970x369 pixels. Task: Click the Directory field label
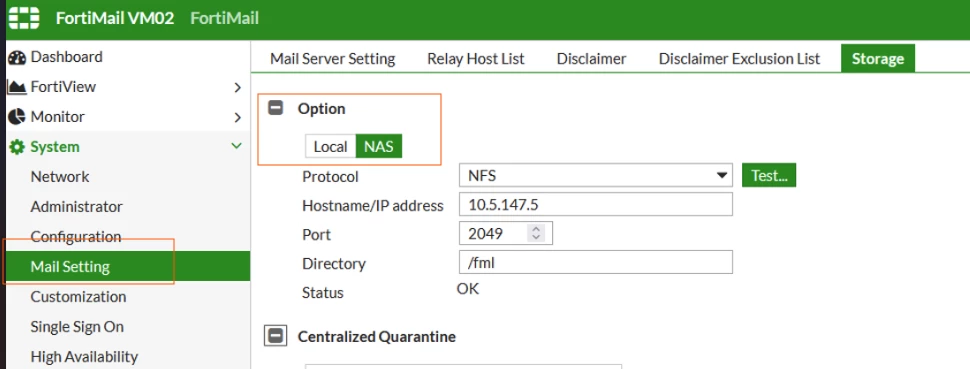[334, 264]
